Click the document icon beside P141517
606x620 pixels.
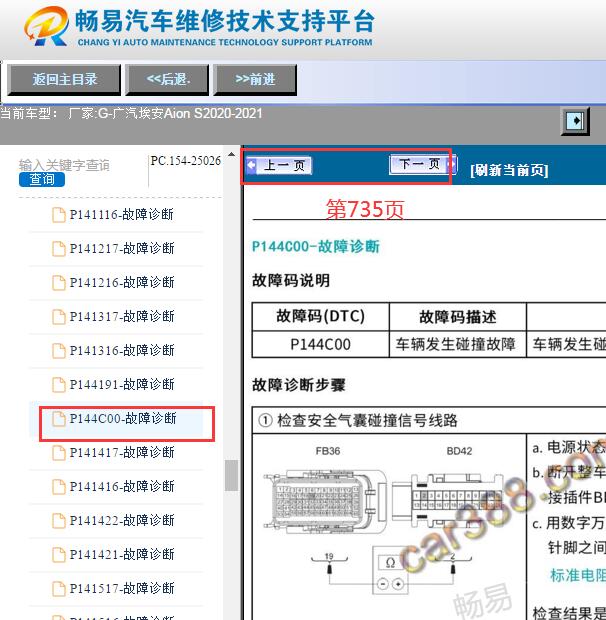click(x=59, y=589)
